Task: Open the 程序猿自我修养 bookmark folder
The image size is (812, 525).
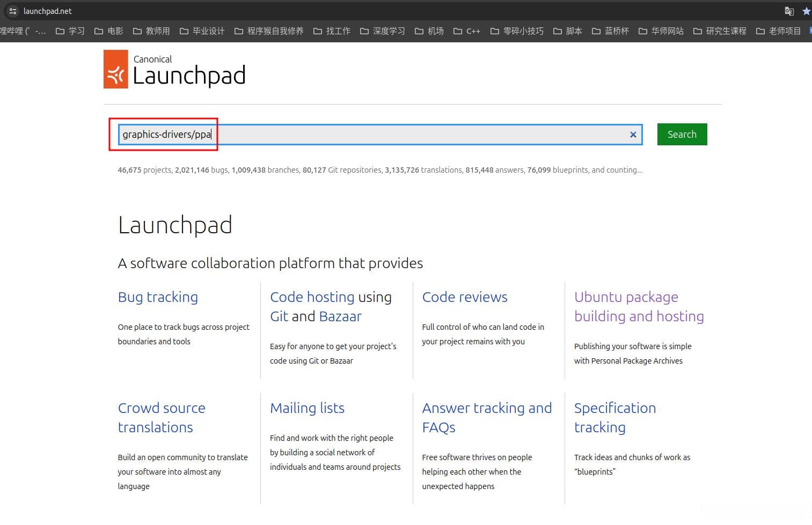Action: point(269,31)
